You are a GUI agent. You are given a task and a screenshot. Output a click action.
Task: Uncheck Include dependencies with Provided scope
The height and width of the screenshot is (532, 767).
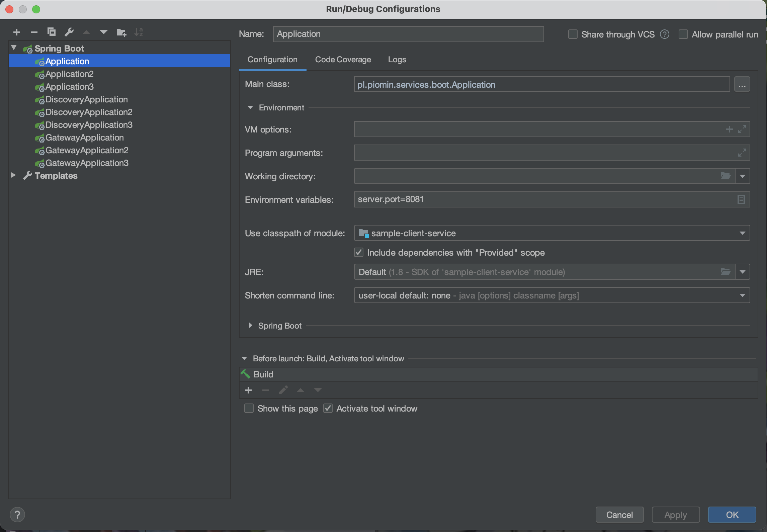[x=359, y=252]
